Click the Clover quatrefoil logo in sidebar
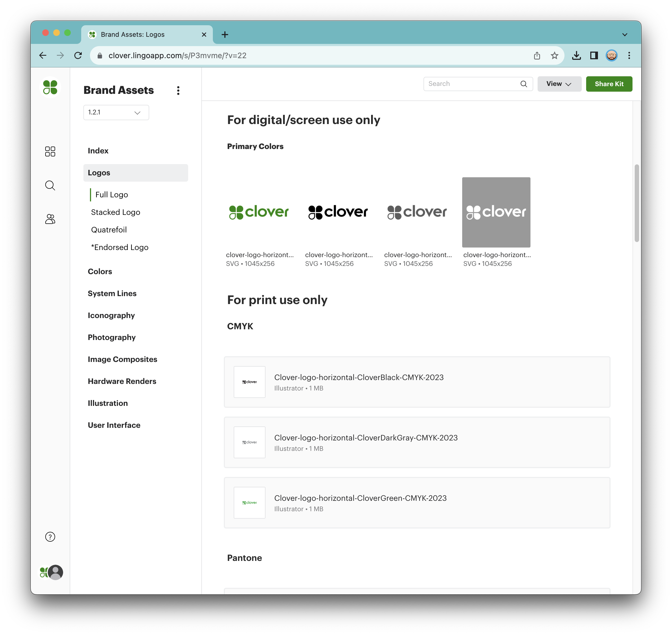The image size is (672, 635). 50,87
